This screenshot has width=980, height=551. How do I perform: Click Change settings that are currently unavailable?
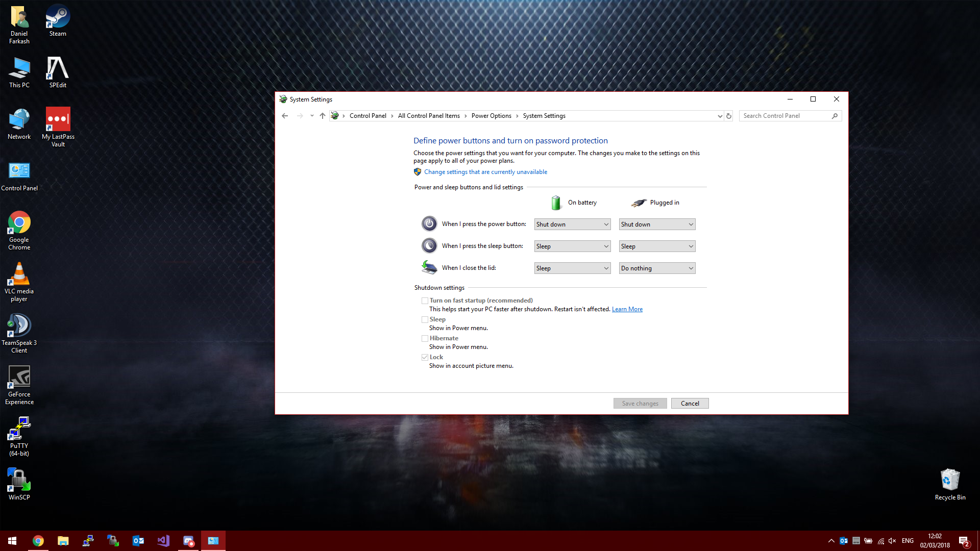coord(485,172)
